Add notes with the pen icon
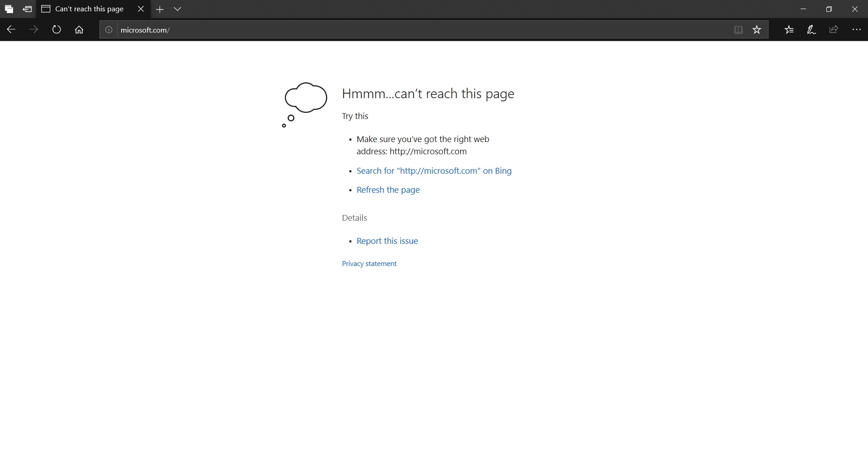Viewport: 868px width, 466px height. 811,30
